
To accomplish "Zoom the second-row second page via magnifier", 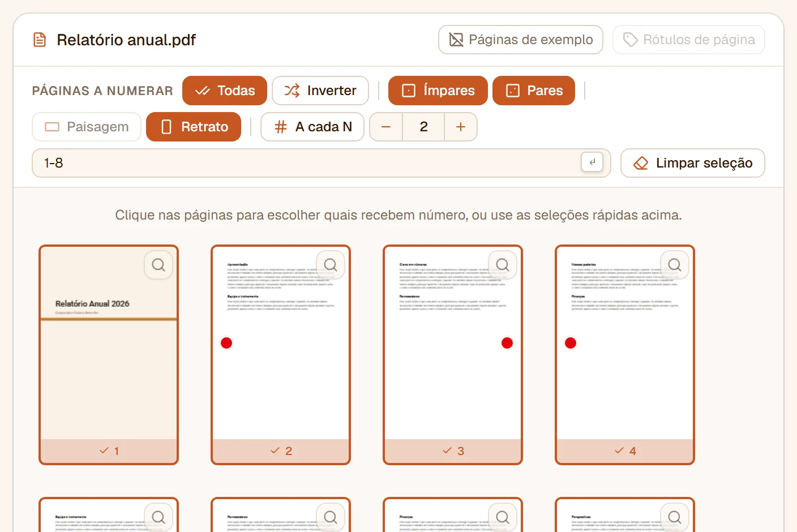I will tap(331, 517).
